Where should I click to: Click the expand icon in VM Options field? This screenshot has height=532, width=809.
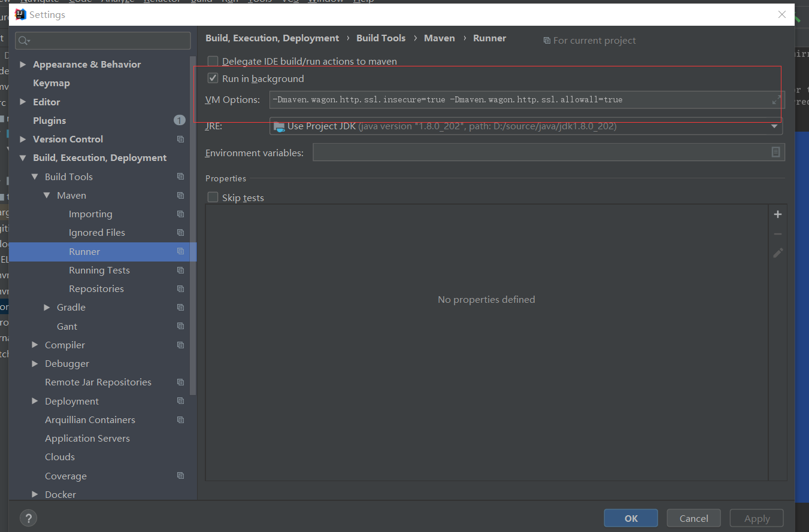[777, 99]
